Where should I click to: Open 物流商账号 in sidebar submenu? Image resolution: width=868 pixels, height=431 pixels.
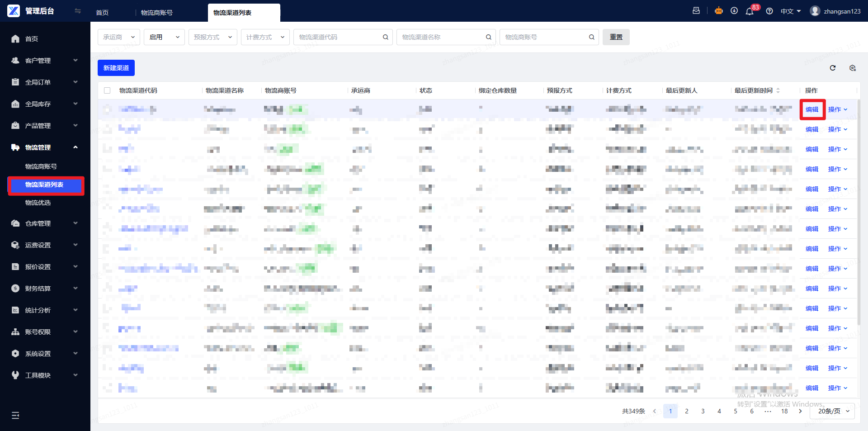click(41, 166)
